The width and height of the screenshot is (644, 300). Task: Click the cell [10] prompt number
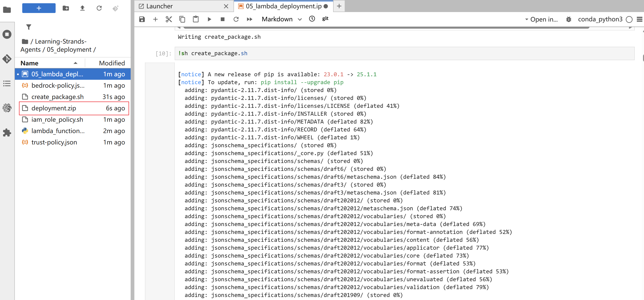coord(163,53)
